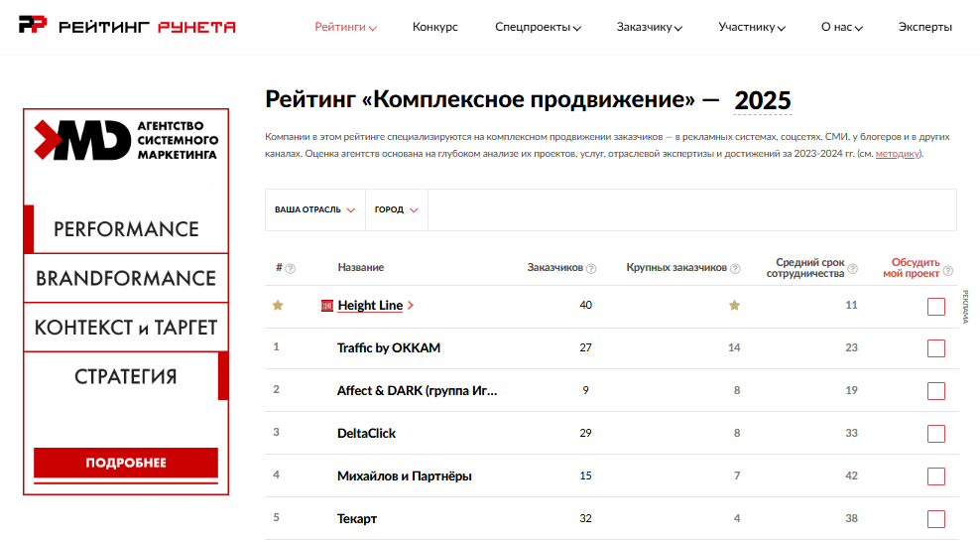Viewport: 980px width, 542px height.
Task: Click the gold star in Height Line rank cell
Action: pyautogui.click(x=278, y=305)
